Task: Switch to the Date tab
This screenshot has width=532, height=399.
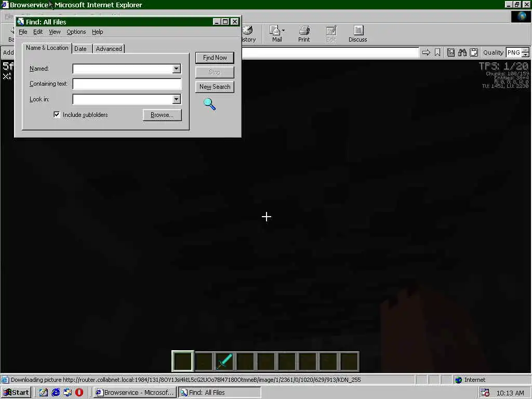Action: [x=81, y=49]
